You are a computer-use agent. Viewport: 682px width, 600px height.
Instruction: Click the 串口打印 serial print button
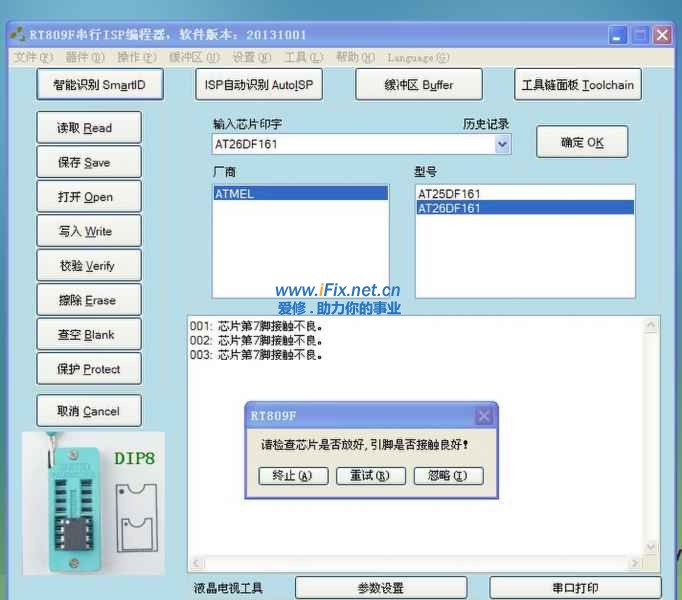tap(575, 588)
